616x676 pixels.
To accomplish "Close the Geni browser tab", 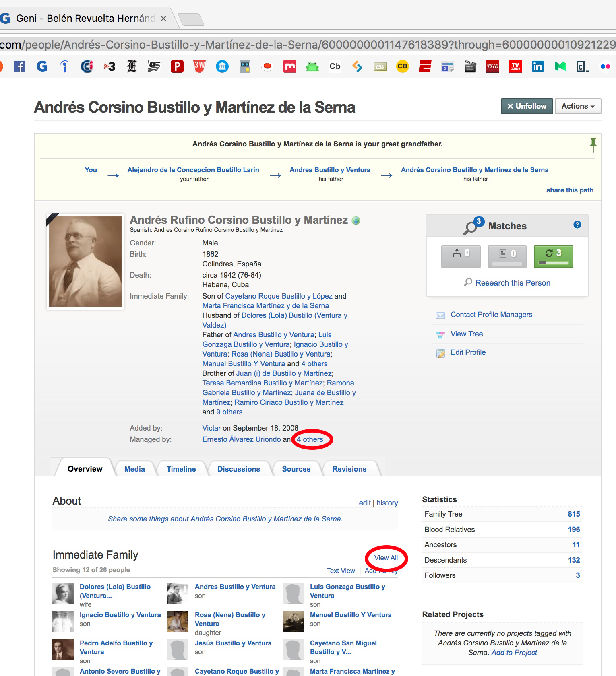I will (x=163, y=19).
